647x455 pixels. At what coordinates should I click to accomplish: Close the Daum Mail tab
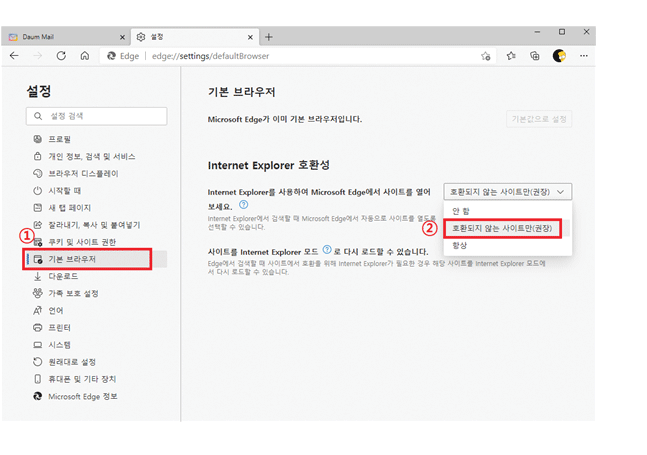[122, 37]
